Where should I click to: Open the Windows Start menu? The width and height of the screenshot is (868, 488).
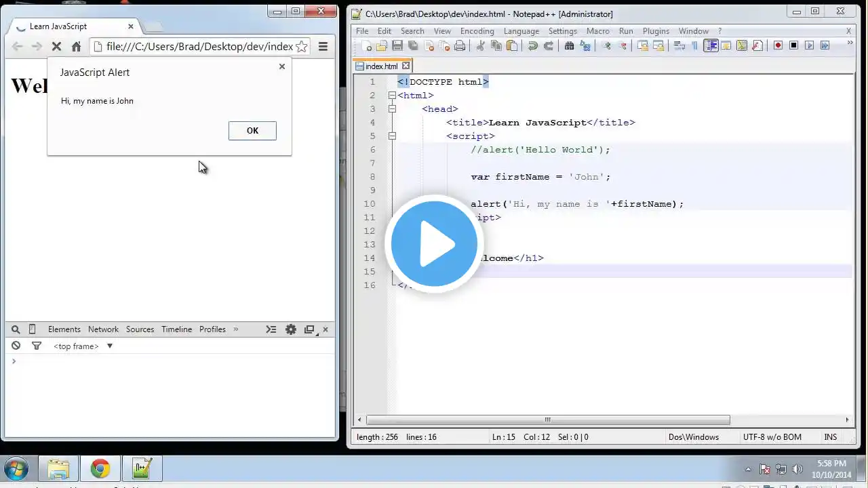click(x=16, y=469)
